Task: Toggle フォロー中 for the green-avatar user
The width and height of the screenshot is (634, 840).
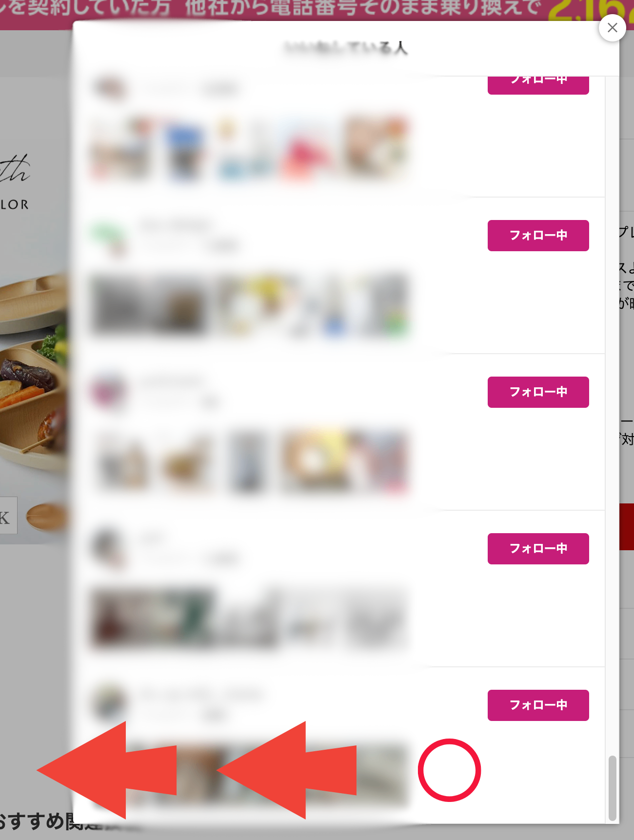Action: click(x=538, y=236)
